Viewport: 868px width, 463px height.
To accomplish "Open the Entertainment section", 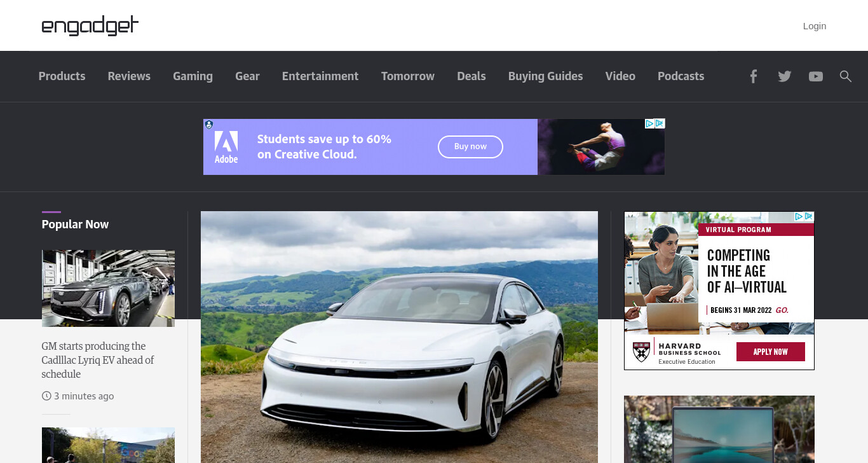I will 320,76.
